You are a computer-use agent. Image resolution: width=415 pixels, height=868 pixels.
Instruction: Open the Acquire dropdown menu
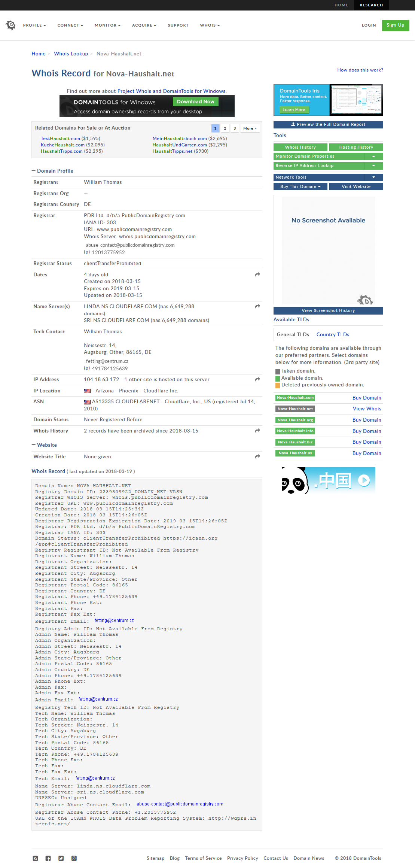coord(144,25)
